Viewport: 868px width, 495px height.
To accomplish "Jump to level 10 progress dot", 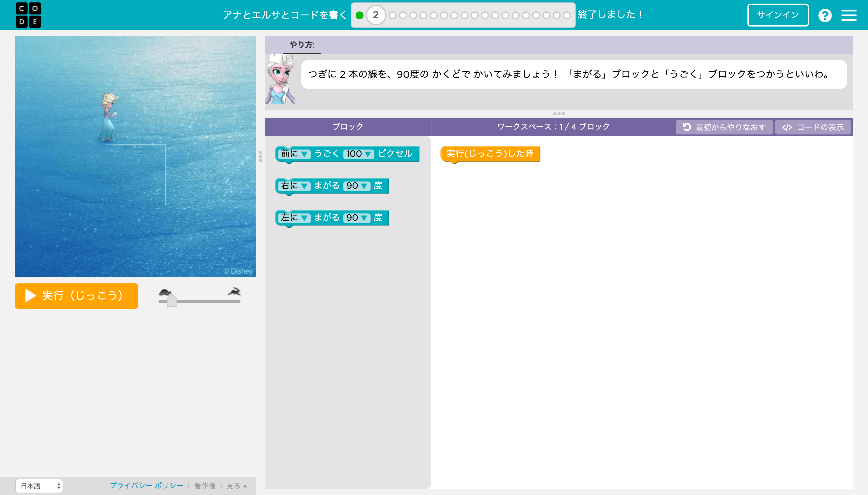I will point(464,15).
